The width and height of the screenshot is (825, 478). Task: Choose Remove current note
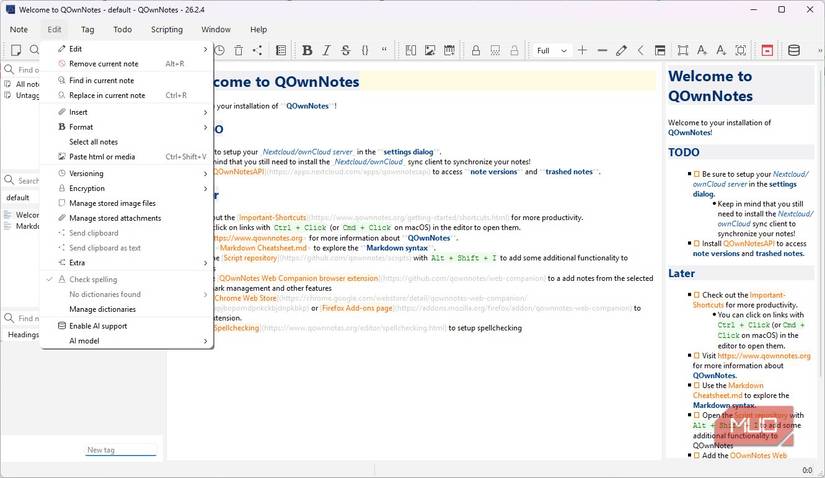(126, 64)
